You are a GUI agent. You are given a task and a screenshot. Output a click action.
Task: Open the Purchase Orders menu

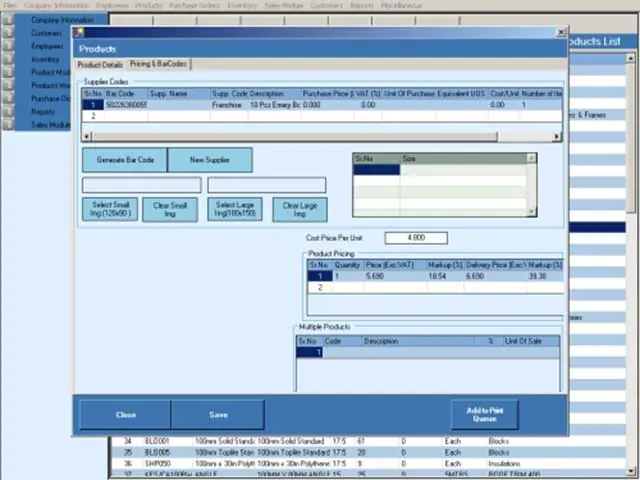pos(194,5)
